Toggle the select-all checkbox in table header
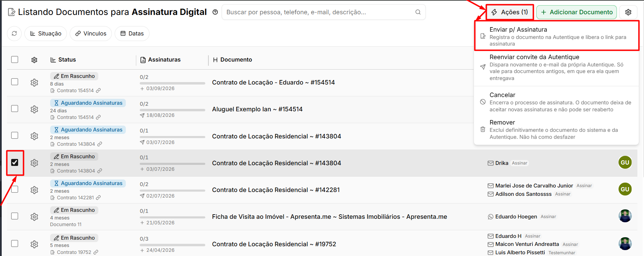The image size is (644, 256). (x=15, y=59)
